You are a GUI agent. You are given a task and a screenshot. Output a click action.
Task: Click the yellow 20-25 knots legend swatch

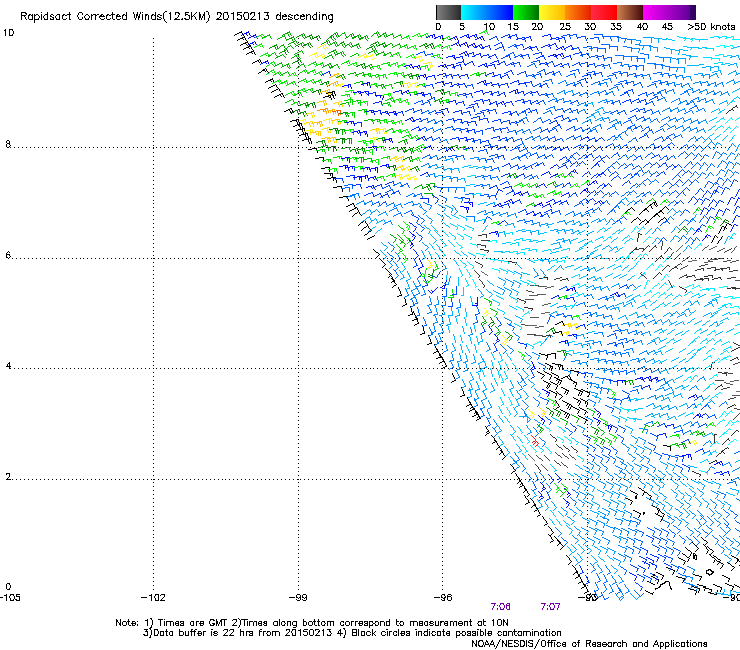pos(552,12)
